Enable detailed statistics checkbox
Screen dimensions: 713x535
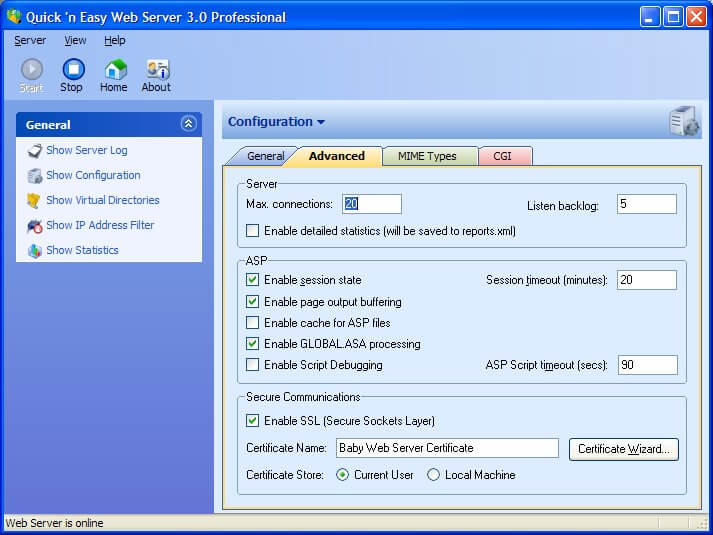coord(253,231)
